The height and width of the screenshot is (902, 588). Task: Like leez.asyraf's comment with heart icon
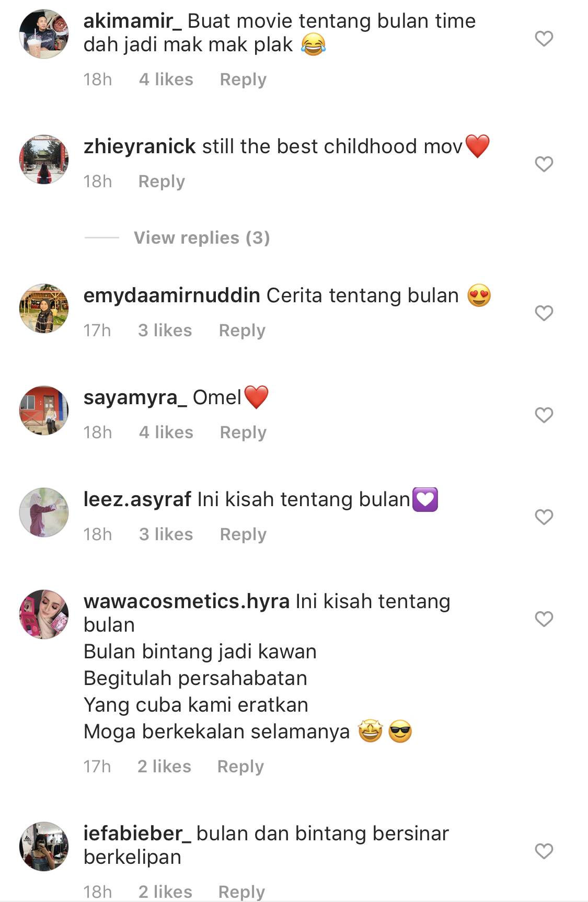544,517
